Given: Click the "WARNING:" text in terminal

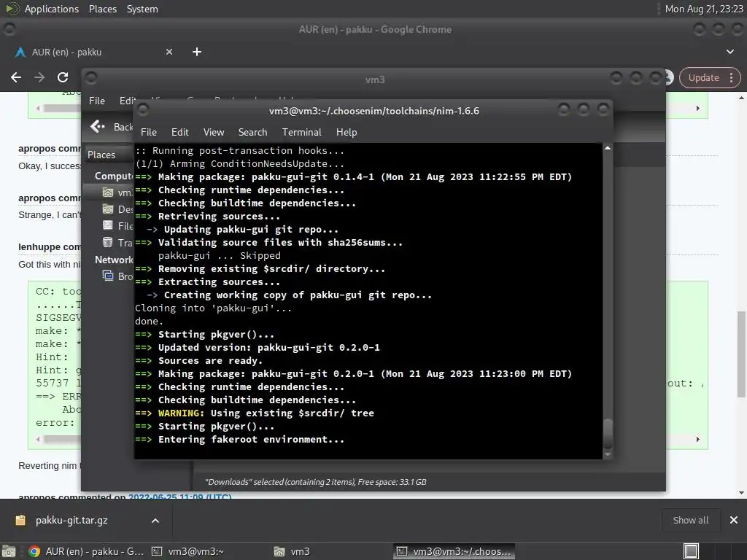Looking at the screenshot, I should 181,413.
